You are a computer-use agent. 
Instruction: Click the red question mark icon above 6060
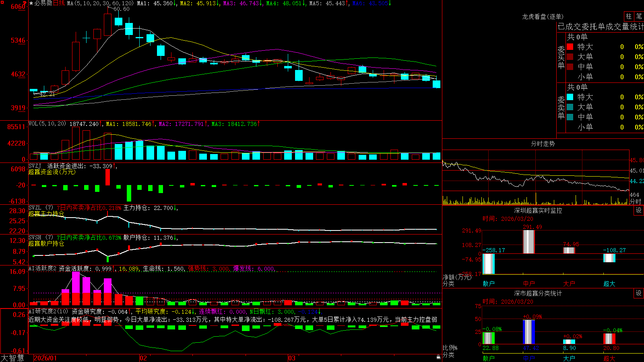pyautogui.click(x=25, y=3)
